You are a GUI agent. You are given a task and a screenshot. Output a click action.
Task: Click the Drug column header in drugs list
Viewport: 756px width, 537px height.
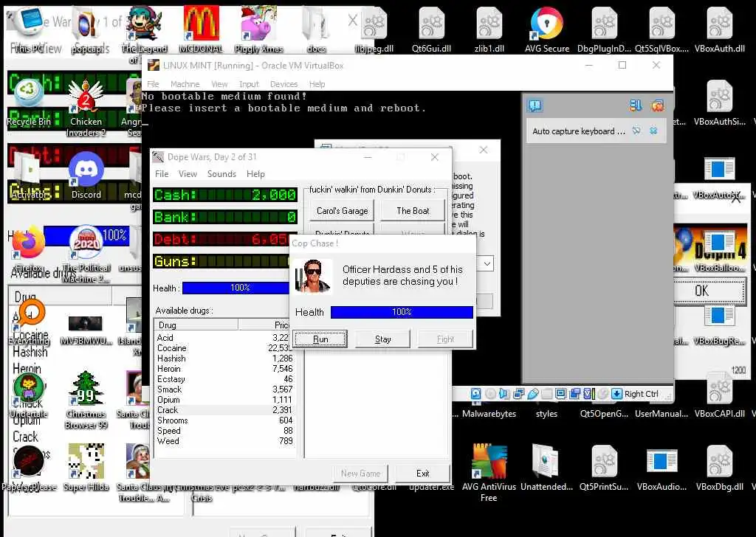196,325
